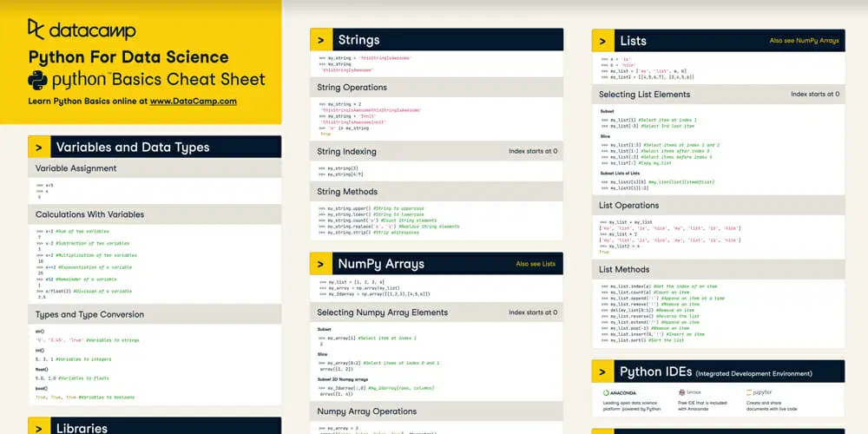Viewport: 868px width, 434px height.
Task: Click 'Index starts at 0' beside Selecting Numpy Array Elements
Action: click(x=533, y=312)
